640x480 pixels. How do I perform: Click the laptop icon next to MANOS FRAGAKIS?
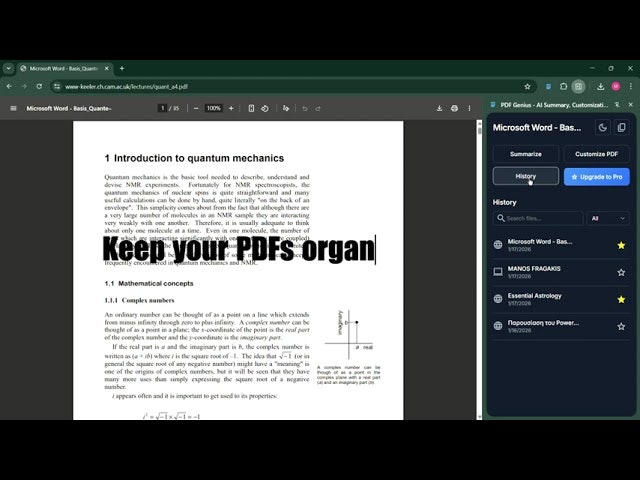pos(498,272)
